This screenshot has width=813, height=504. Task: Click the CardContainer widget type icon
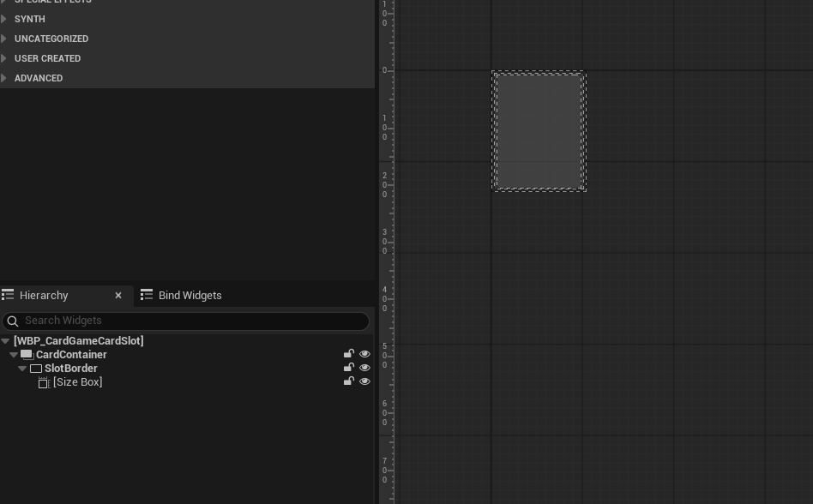(27, 354)
